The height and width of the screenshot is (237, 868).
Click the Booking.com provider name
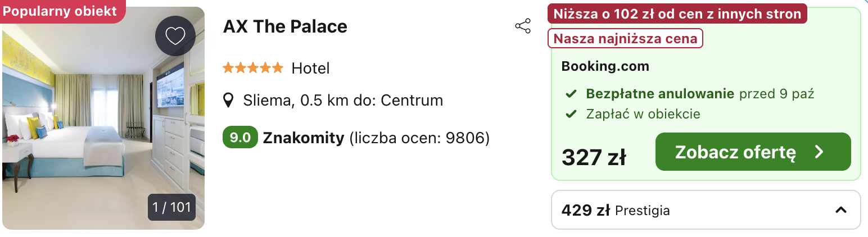coord(605,66)
